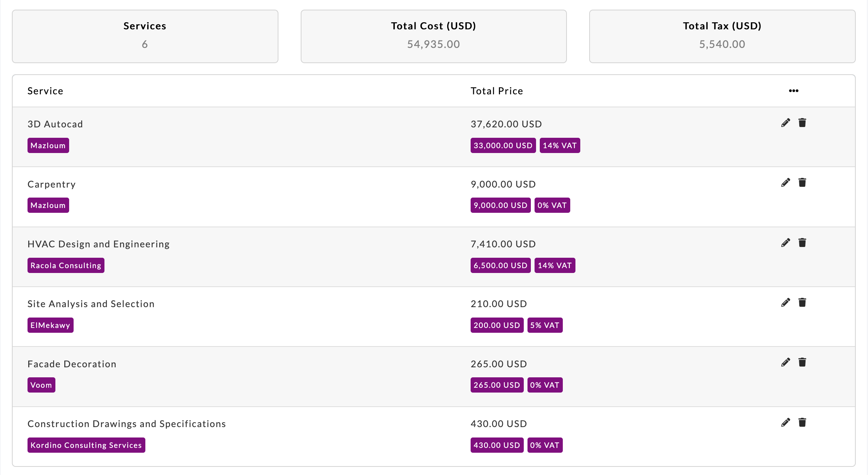Delete Site Analysis and Selection service
Image resolution: width=868 pixels, height=475 pixels.
tap(802, 303)
